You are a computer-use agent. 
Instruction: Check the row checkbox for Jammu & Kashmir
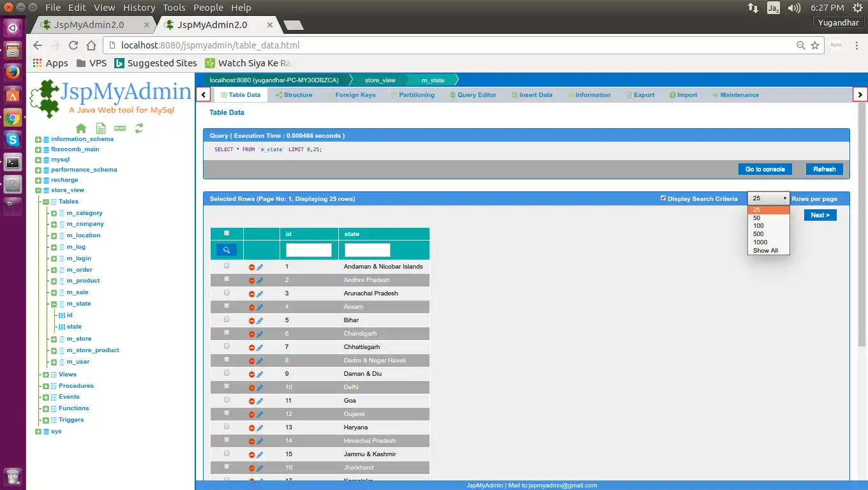(x=227, y=454)
